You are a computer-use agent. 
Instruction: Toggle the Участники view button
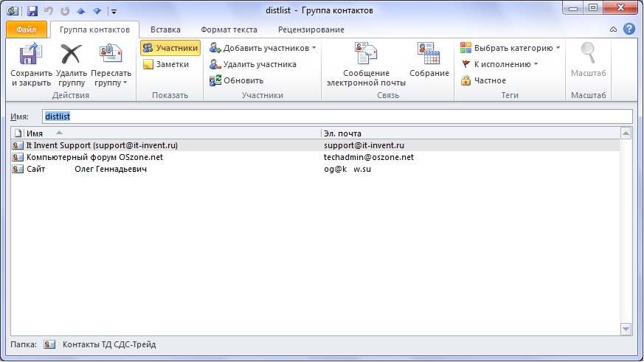pos(170,48)
